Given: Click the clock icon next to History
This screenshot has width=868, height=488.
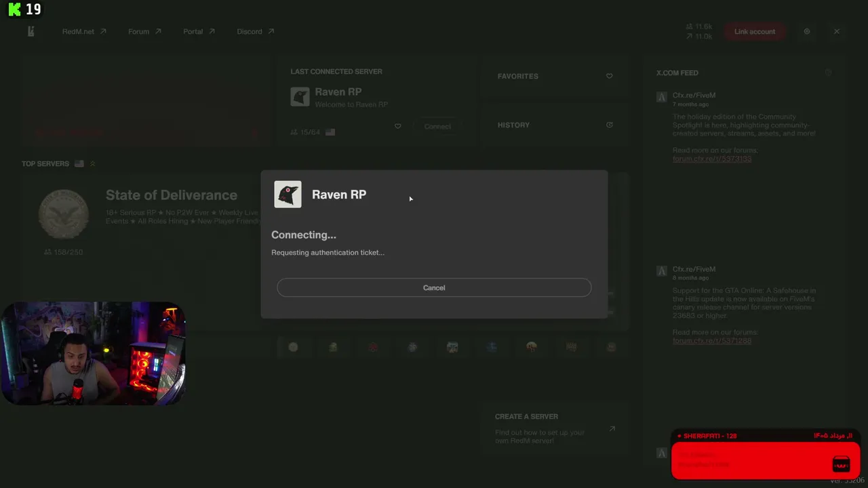Looking at the screenshot, I should pyautogui.click(x=609, y=125).
